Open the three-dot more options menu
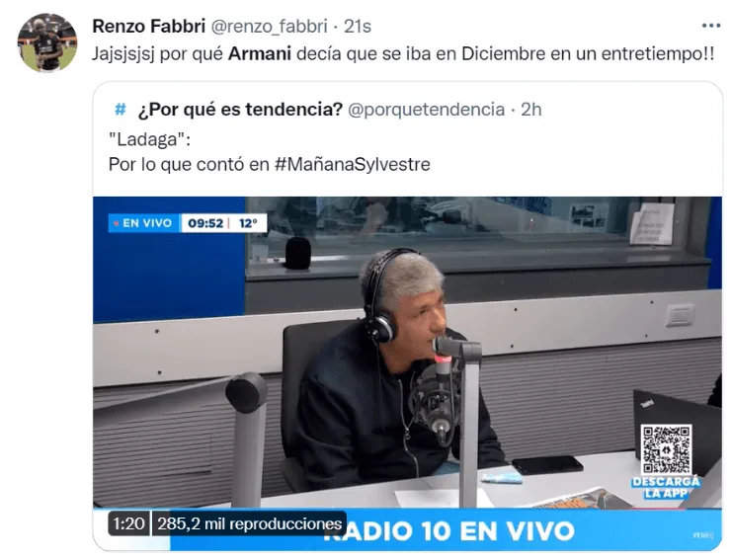 [x=711, y=26]
